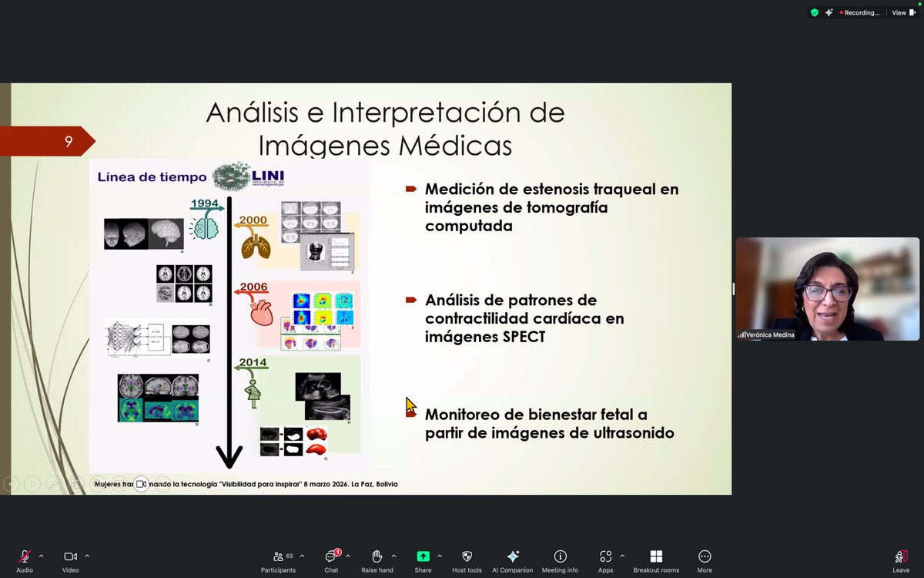Click the ultrasound image in the timeline
The width and height of the screenshot is (924, 578).
(323, 396)
